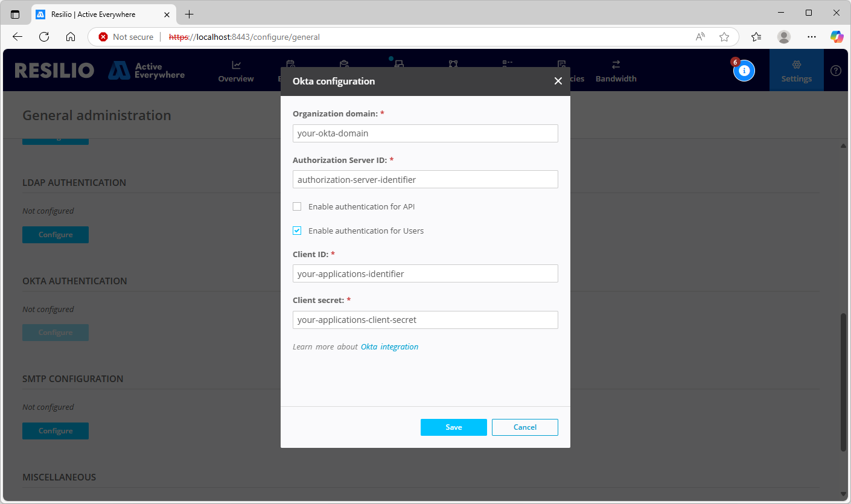851x504 pixels.
Task: Open Copilot from the browser toolbar
Action: point(837,37)
